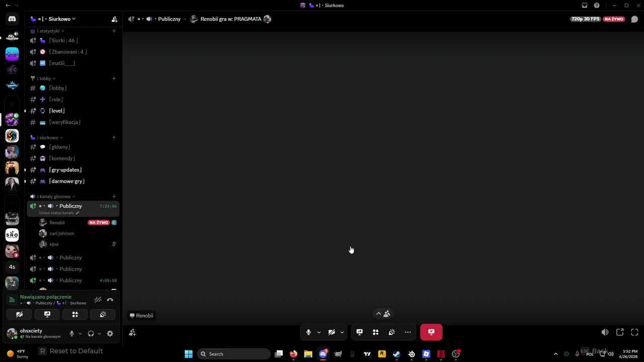Toggle microphone in the call control bar
Screen dimensions: 644x362
pyautogui.click(x=308, y=332)
